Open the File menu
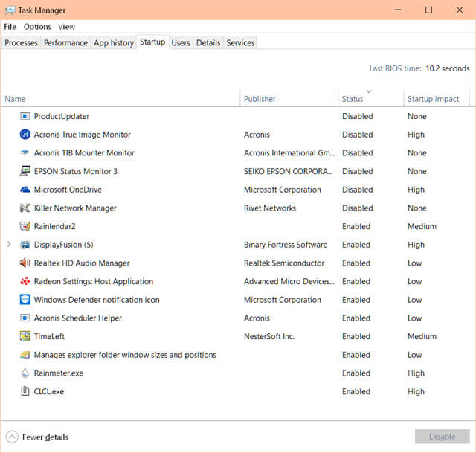This screenshot has height=453, width=476. pyautogui.click(x=10, y=27)
